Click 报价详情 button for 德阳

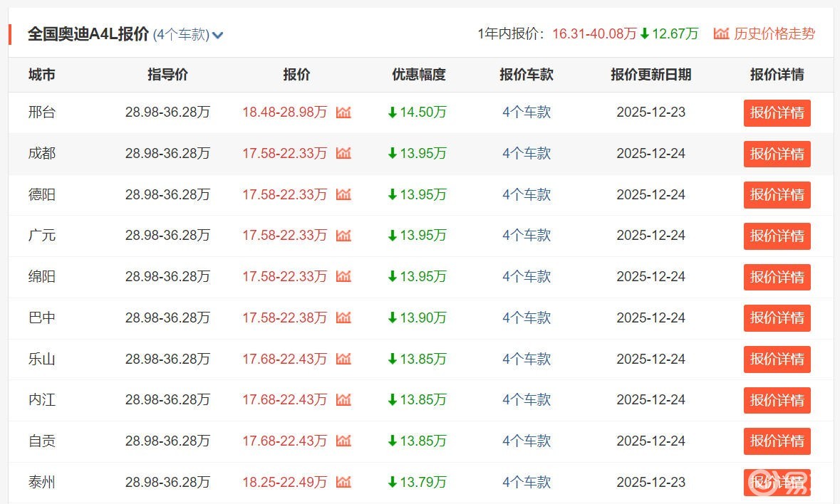pyautogui.click(x=777, y=195)
